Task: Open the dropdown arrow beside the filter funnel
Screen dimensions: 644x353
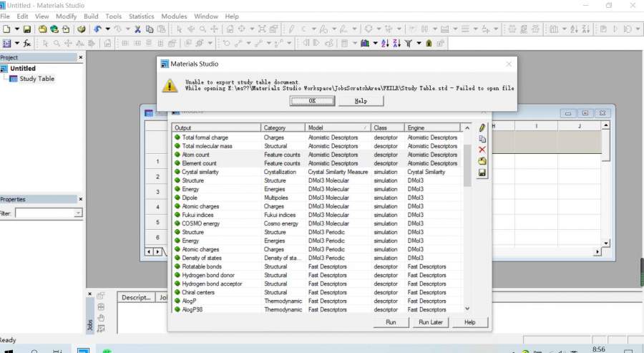Action: [418, 44]
